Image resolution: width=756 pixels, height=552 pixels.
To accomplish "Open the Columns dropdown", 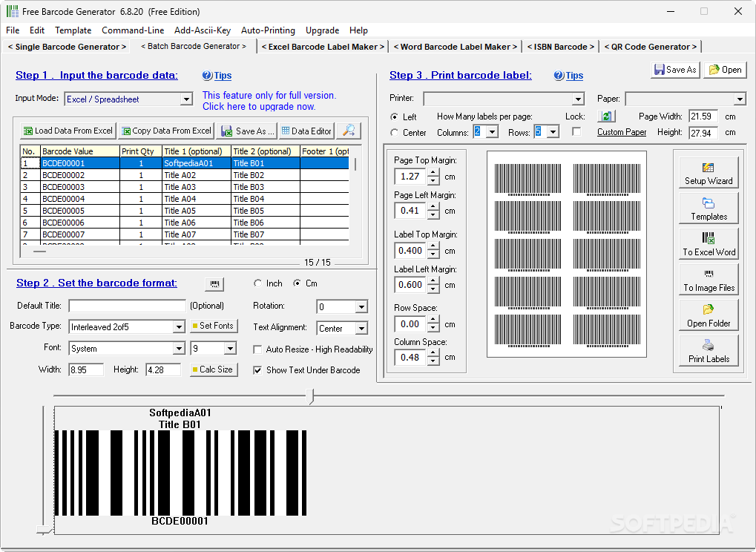I will [492, 131].
